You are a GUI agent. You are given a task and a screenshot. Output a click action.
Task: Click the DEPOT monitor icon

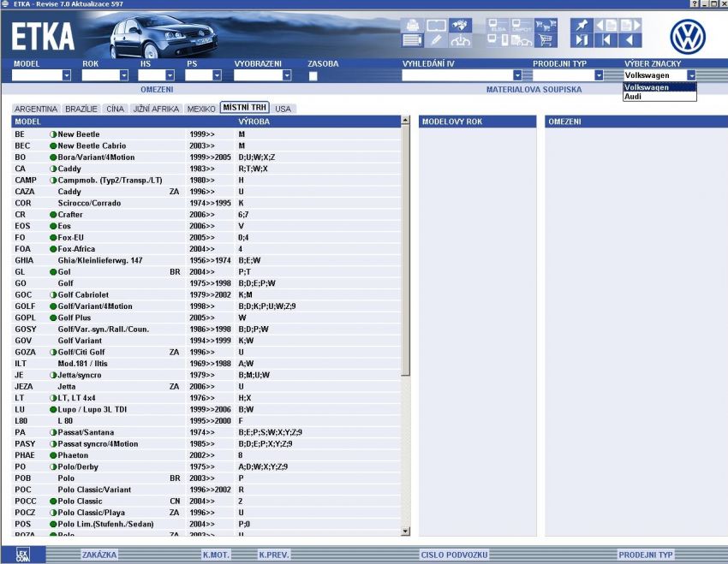(x=522, y=25)
